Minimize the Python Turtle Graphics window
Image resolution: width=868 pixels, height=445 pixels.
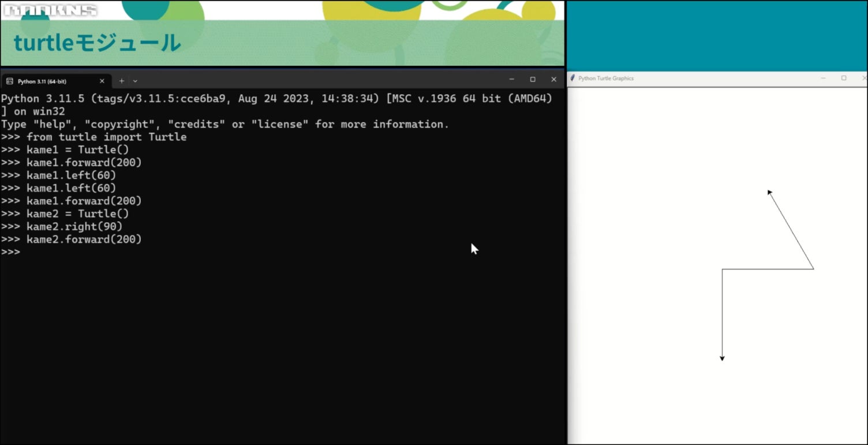coord(823,78)
